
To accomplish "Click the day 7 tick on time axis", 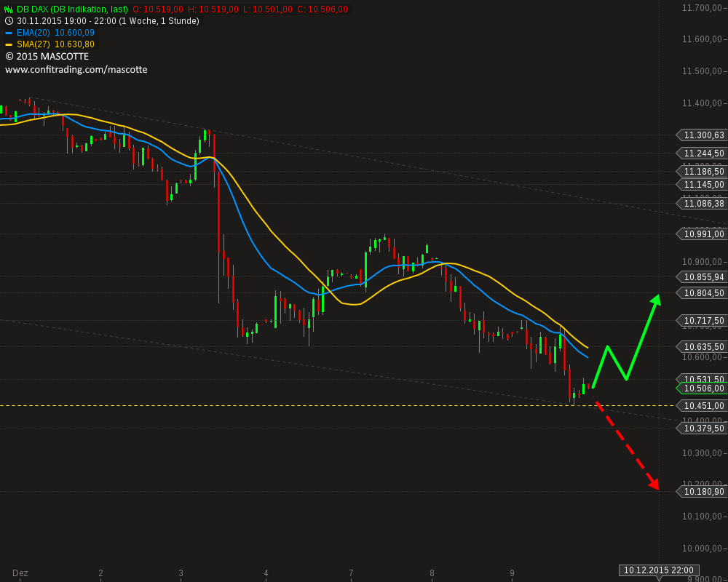I will tap(351, 573).
